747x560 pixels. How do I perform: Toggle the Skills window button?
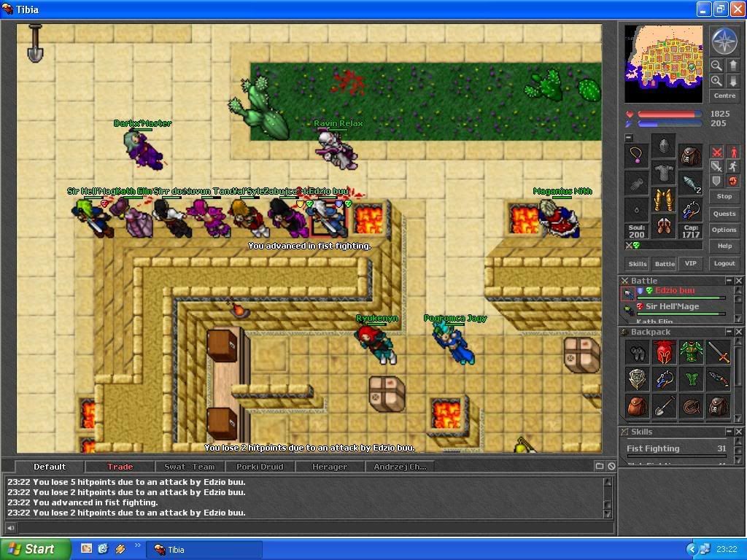click(638, 264)
